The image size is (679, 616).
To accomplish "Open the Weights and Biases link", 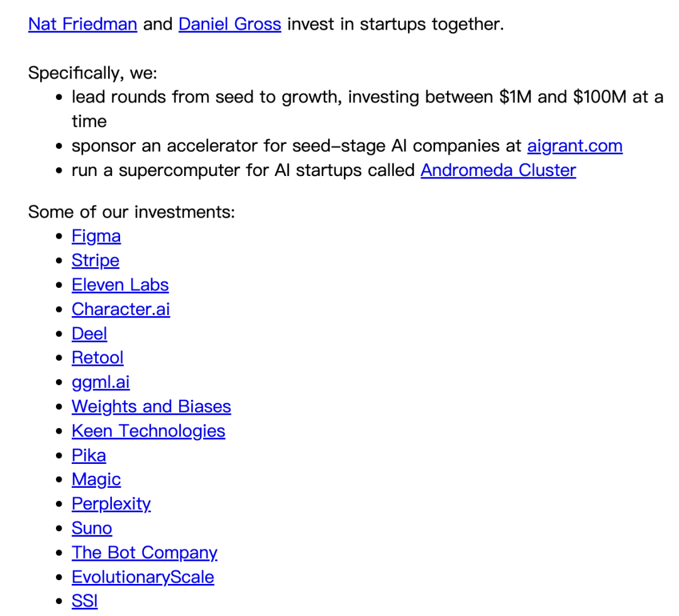I will (151, 407).
